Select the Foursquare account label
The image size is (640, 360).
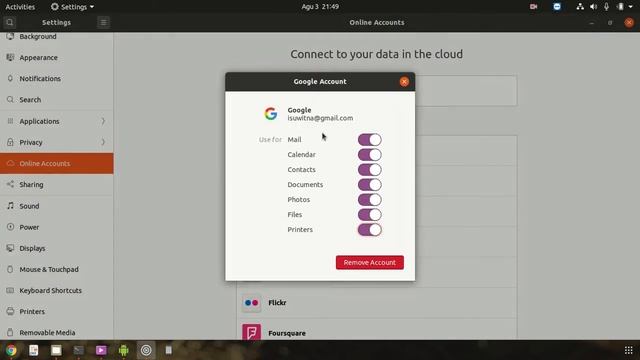(287, 333)
